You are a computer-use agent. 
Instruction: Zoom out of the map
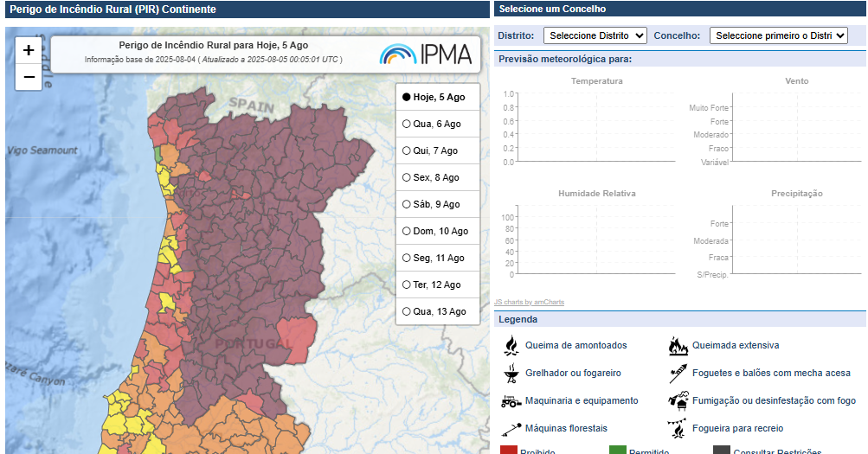29,77
